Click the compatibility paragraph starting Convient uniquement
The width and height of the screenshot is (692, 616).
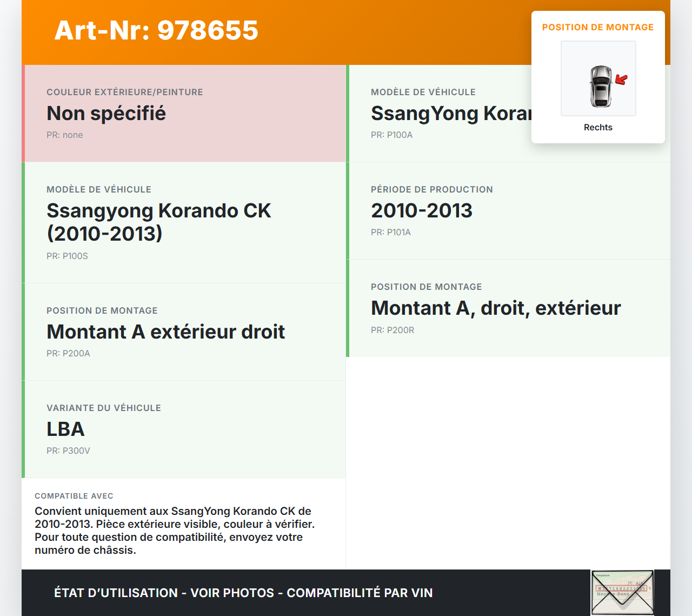pyautogui.click(x=175, y=531)
